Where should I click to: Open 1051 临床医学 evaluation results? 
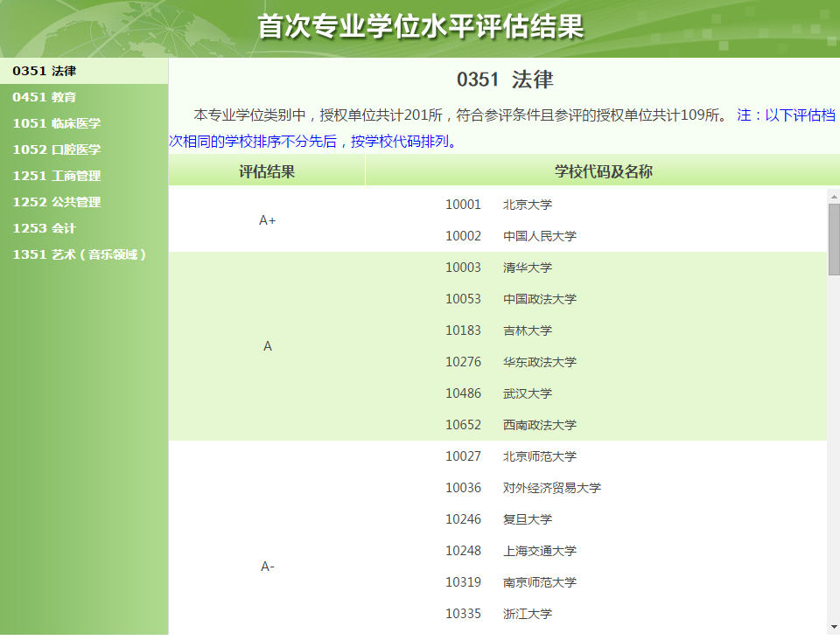[x=57, y=123]
